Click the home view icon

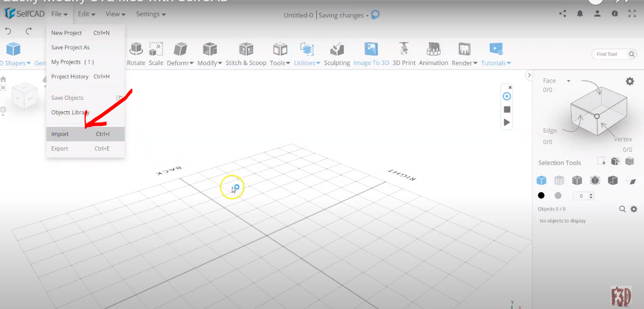[x=3, y=79]
